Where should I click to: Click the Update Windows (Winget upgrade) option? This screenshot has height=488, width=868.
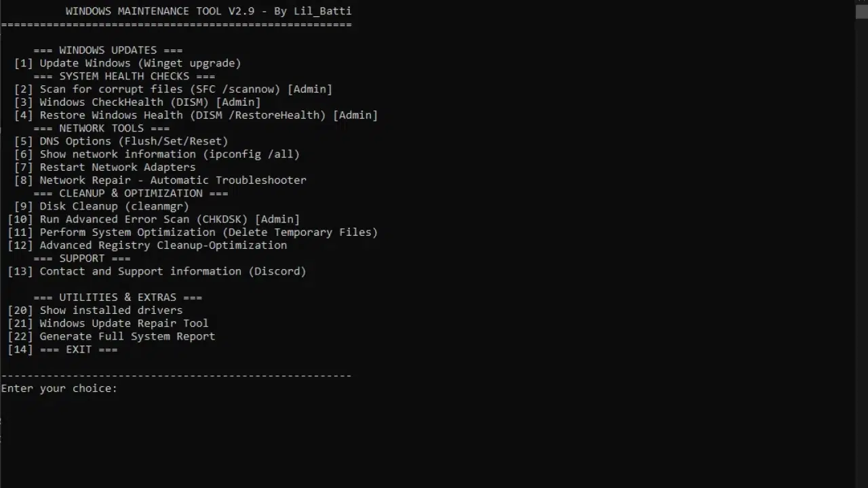[x=127, y=63]
